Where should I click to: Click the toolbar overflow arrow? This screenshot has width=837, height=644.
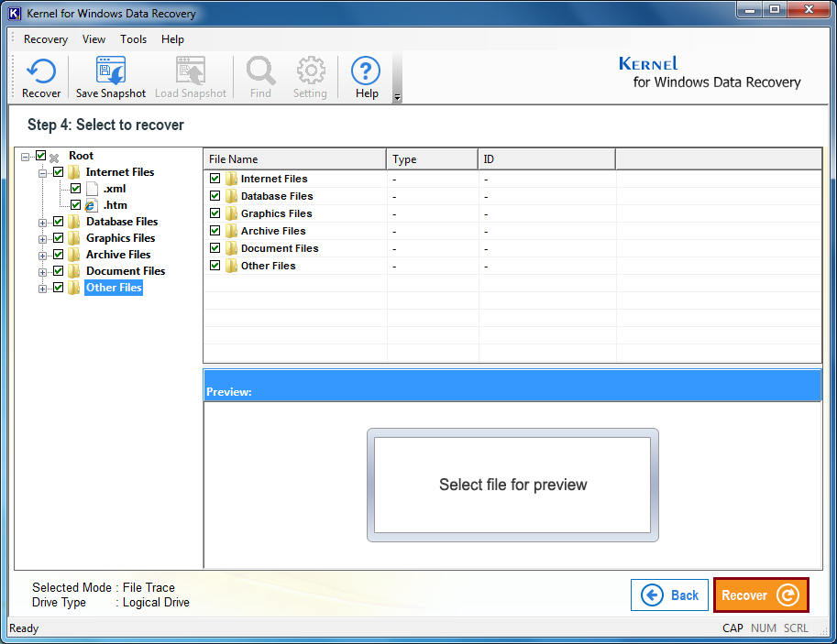point(397,97)
